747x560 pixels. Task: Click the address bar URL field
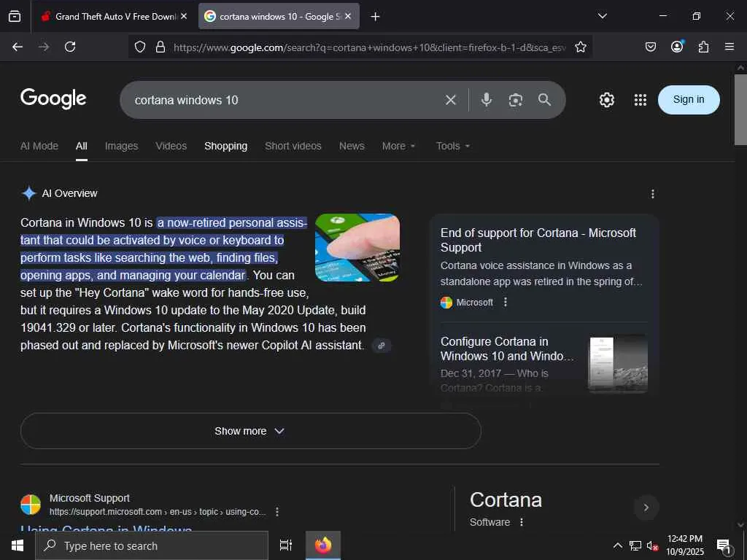coord(370,47)
